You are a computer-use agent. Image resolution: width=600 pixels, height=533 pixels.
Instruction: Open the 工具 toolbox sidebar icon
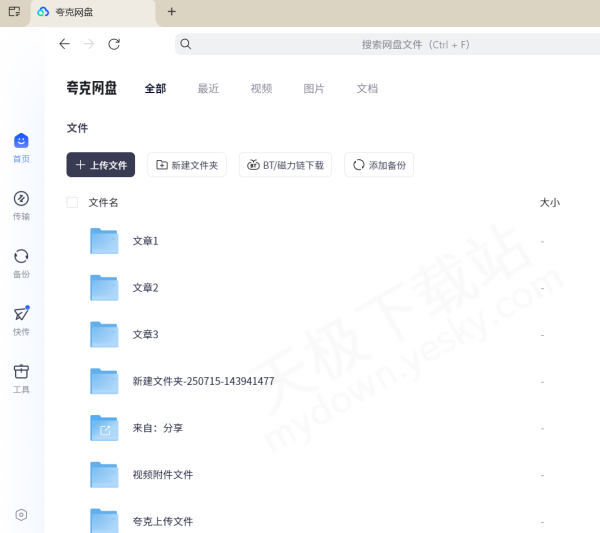tap(21, 372)
